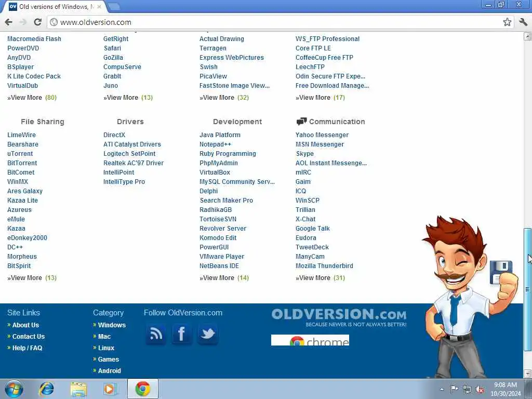Select Mac category in footer
The height and width of the screenshot is (399, 532).
pos(104,337)
